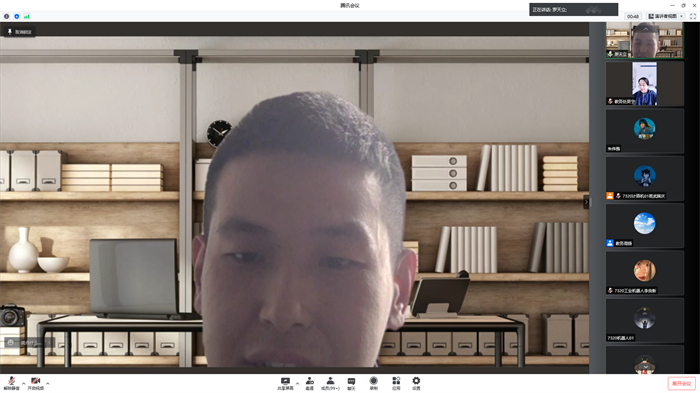Click orange host icon on participant tile

610,196
